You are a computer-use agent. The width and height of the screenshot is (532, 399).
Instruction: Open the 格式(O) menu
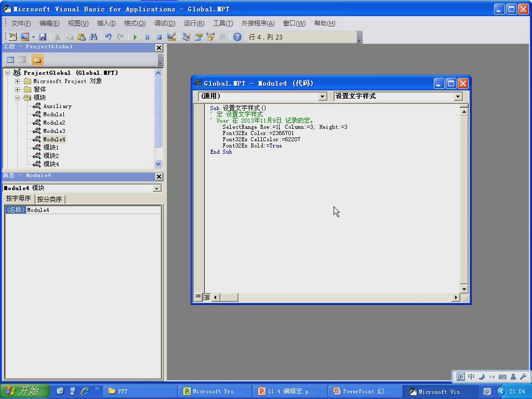click(x=135, y=23)
